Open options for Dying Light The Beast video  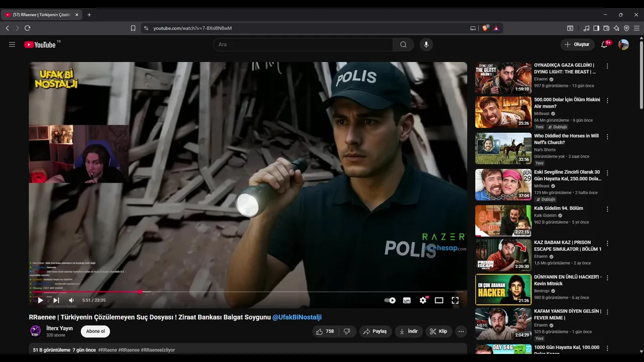607,66
